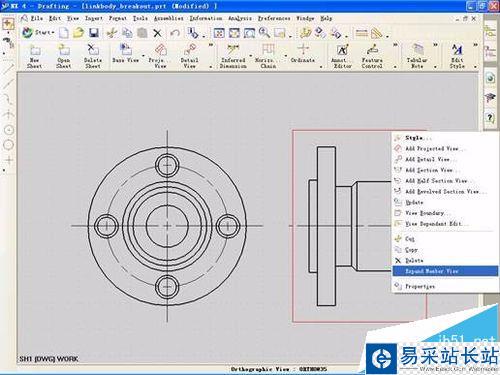500x375 pixels.
Task: Choose the Inferred Dimension tool
Action: (233, 57)
